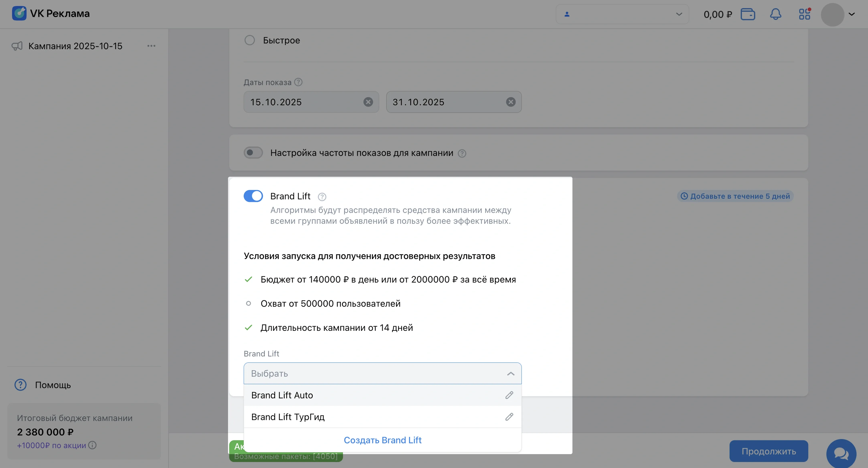Clear the end date 31.10.2025

tap(511, 102)
